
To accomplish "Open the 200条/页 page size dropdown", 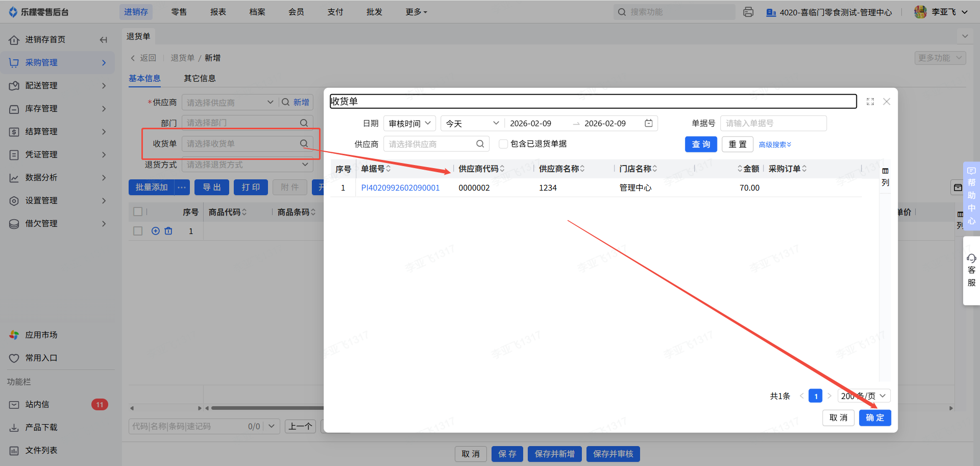I will (863, 396).
